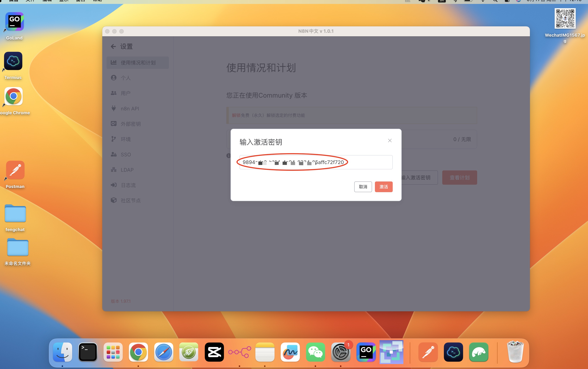Select the WechatIMG1567.jpg file on the desktop
This screenshot has width=588, height=369.
(565, 18)
